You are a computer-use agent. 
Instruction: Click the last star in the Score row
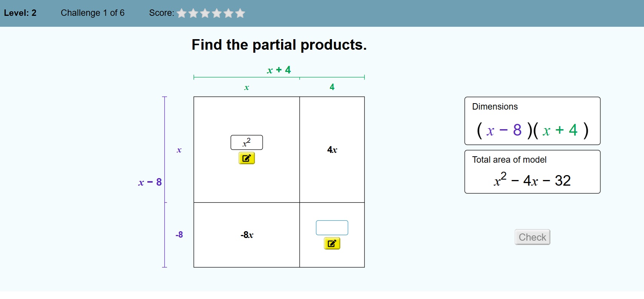click(x=240, y=14)
